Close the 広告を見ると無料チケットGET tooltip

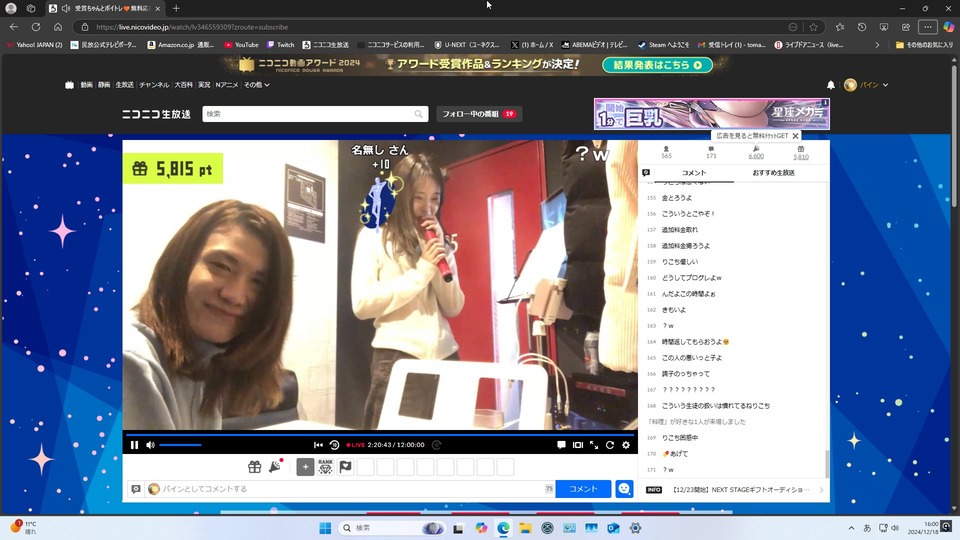(x=795, y=136)
